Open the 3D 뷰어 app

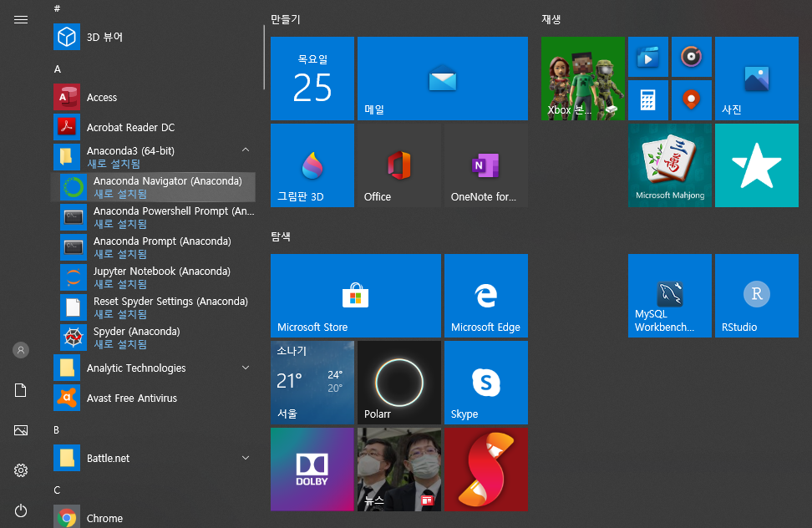pyautogui.click(x=154, y=38)
